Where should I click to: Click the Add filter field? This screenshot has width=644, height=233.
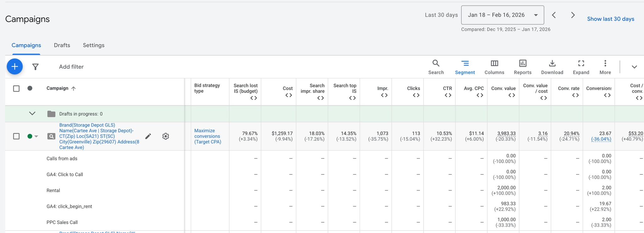click(x=71, y=67)
